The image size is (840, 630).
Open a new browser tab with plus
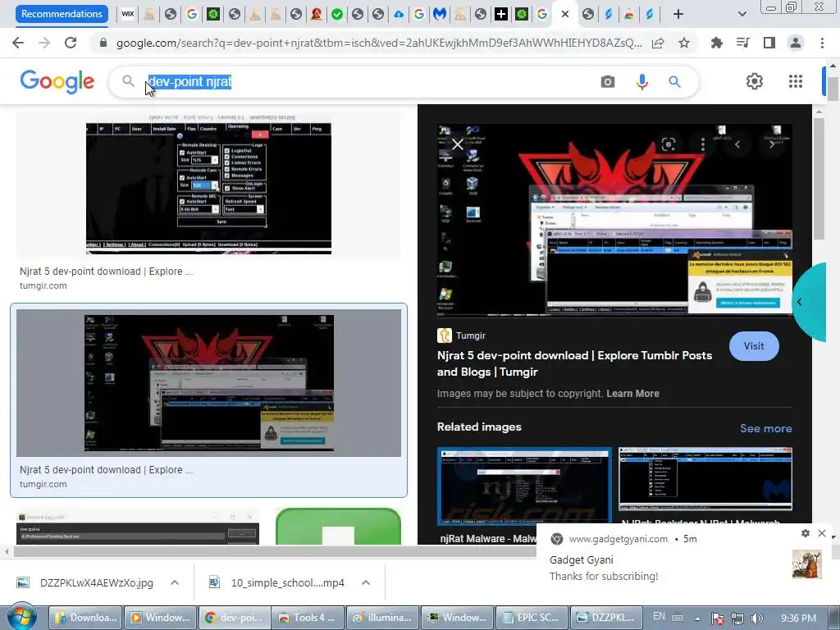coord(678,14)
